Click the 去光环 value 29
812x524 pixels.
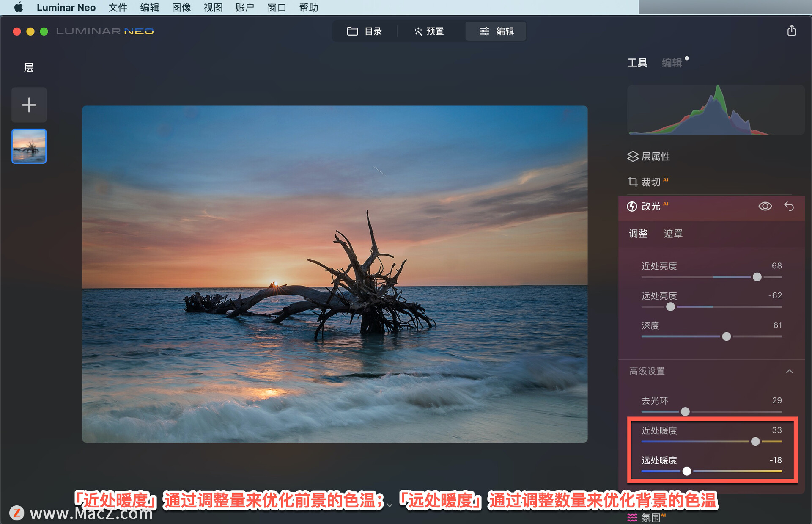[777, 400]
